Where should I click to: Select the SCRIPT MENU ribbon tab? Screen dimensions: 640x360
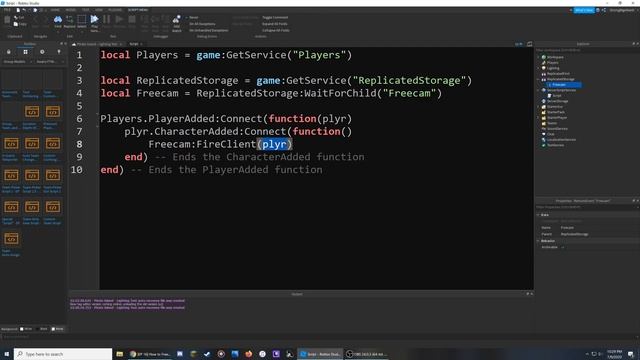pyautogui.click(x=138, y=10)
